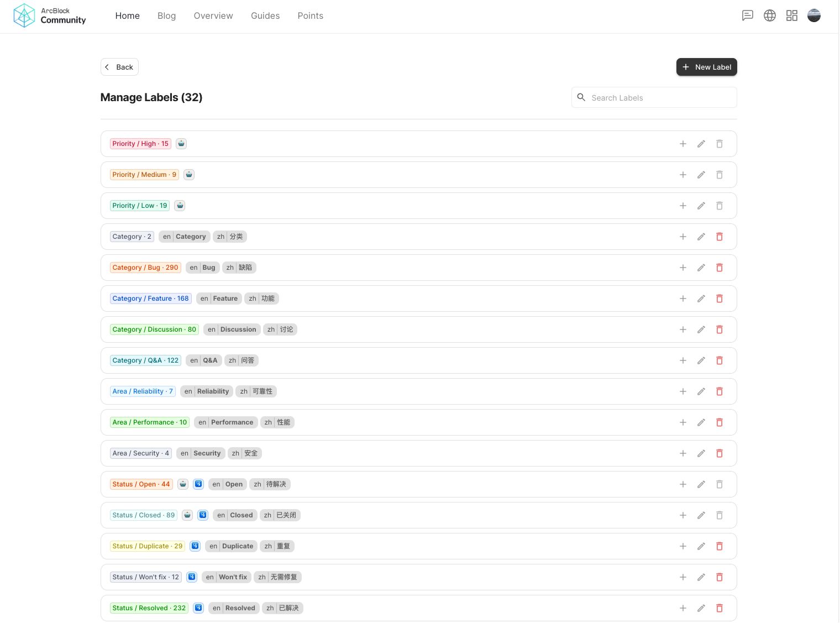Select Points in the top navigation
The width and height of the screenshot is (840, 623).
click(310, 15)
